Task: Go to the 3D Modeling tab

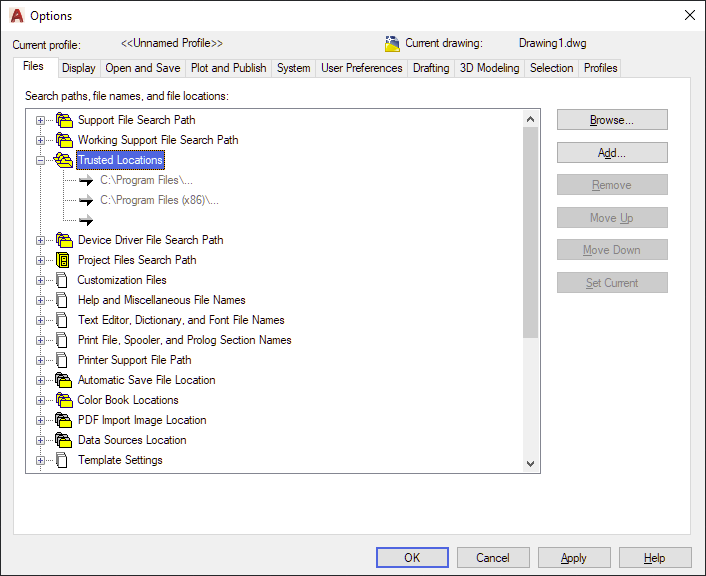Action: pos(489,68)
